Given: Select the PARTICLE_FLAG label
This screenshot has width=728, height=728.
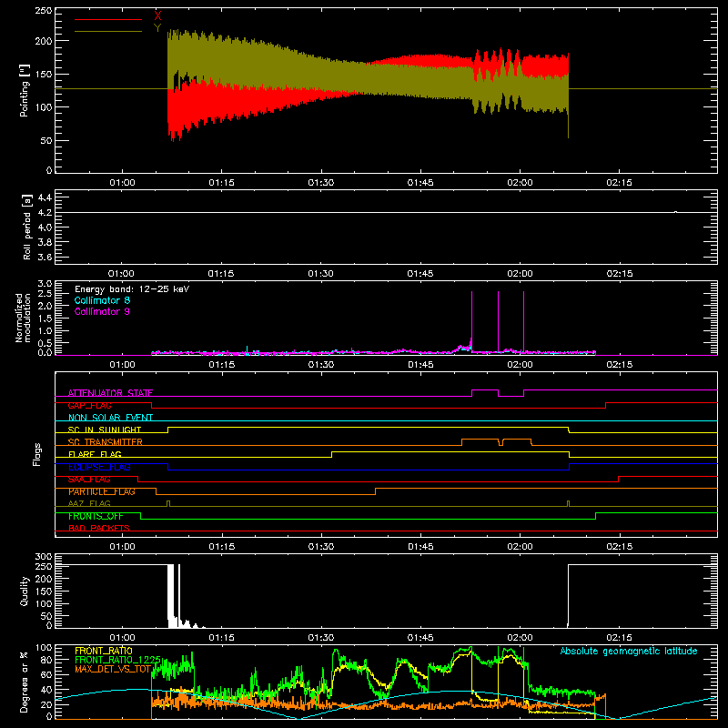Looking at the screenshot, I should pos(102,491).
